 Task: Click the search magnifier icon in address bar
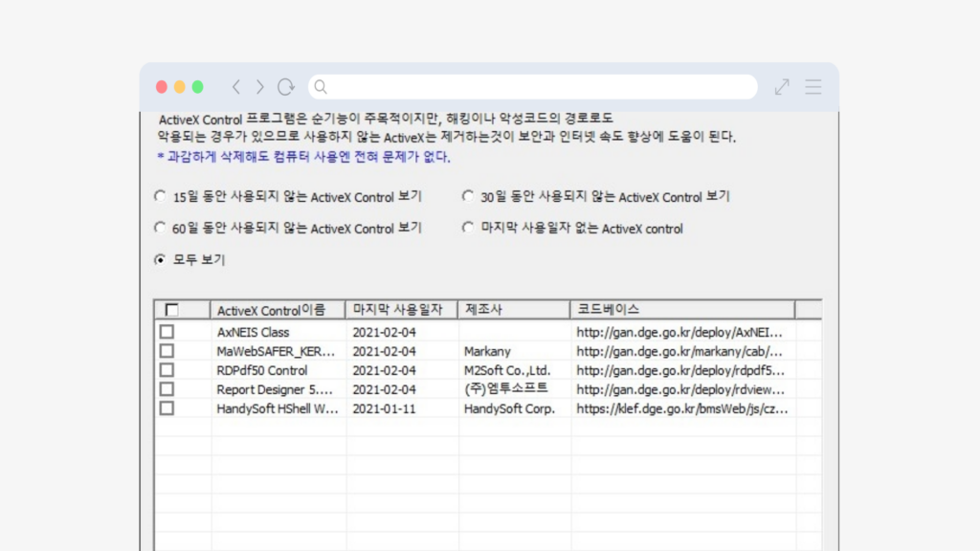click(x=322, y=87)
